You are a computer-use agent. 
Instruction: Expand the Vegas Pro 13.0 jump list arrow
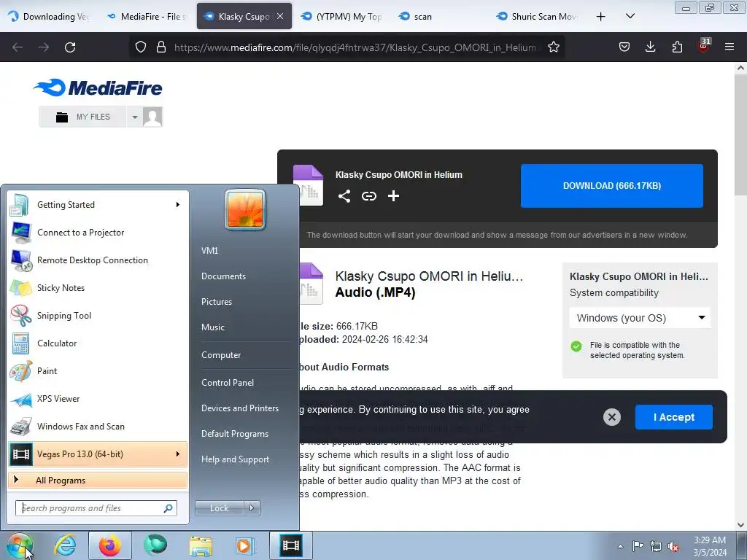pyautogui.click(x=178, y=454)
